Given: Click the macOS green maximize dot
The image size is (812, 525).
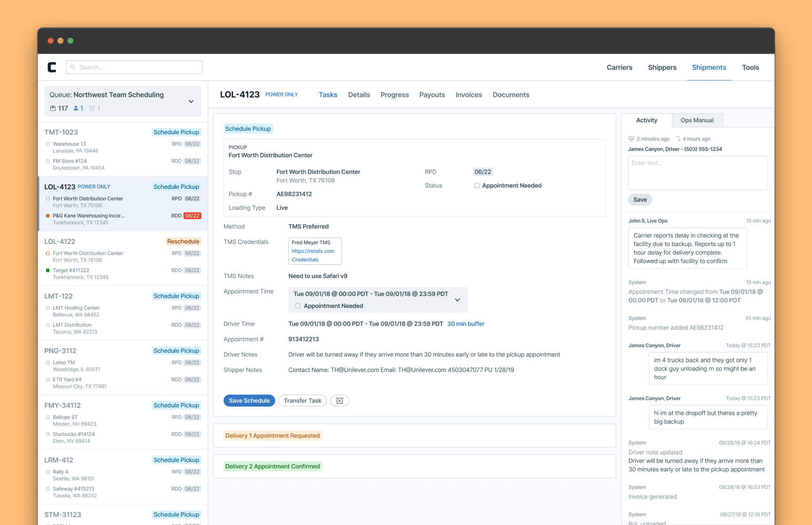Looking at the screenshot, I should [x=70, y=41].
